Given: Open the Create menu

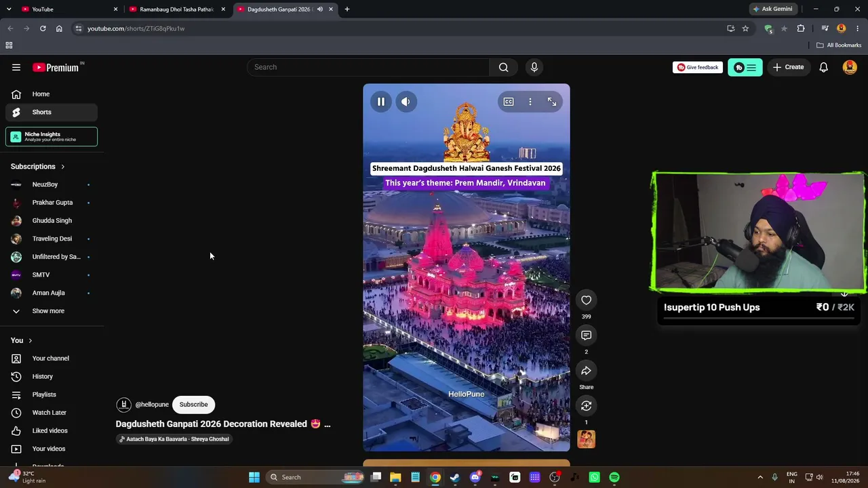Looking at the screenshot, I should [x=788, y=67].
